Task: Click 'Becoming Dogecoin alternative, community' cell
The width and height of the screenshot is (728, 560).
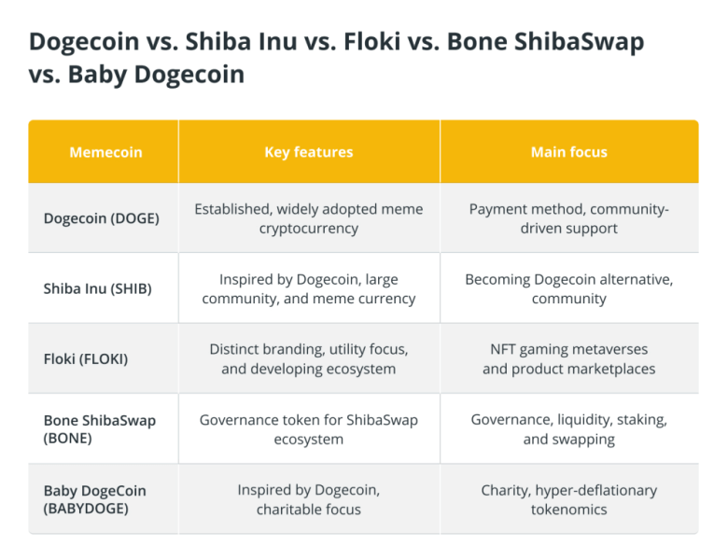Action: (x=569, y=288)
